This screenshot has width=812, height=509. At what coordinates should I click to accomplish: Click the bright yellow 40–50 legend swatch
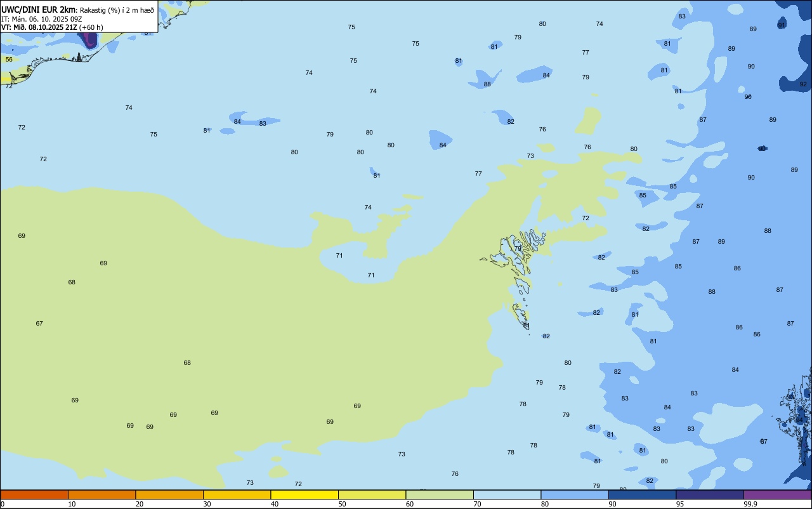pos(304,494)
